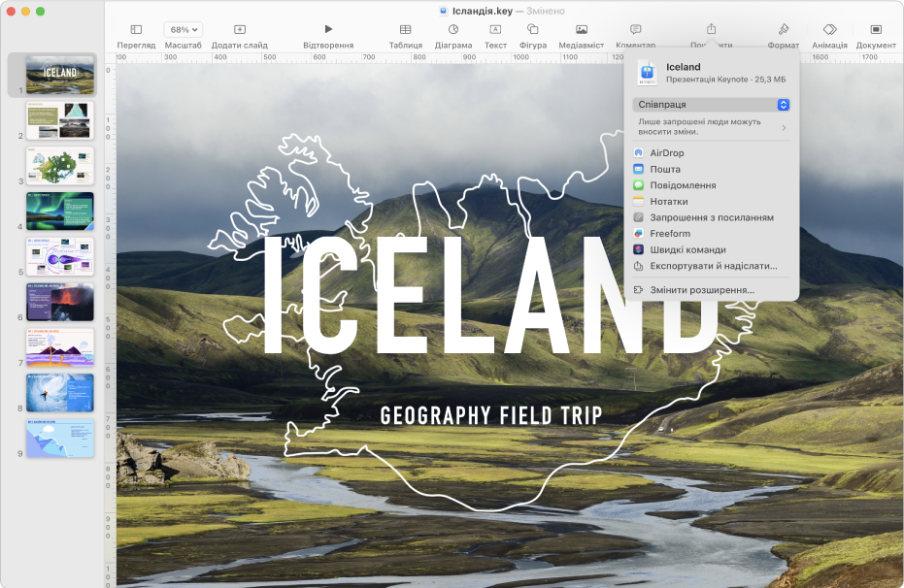
Task: Click the link invitation icon
Action: click(x=638, y=217)
